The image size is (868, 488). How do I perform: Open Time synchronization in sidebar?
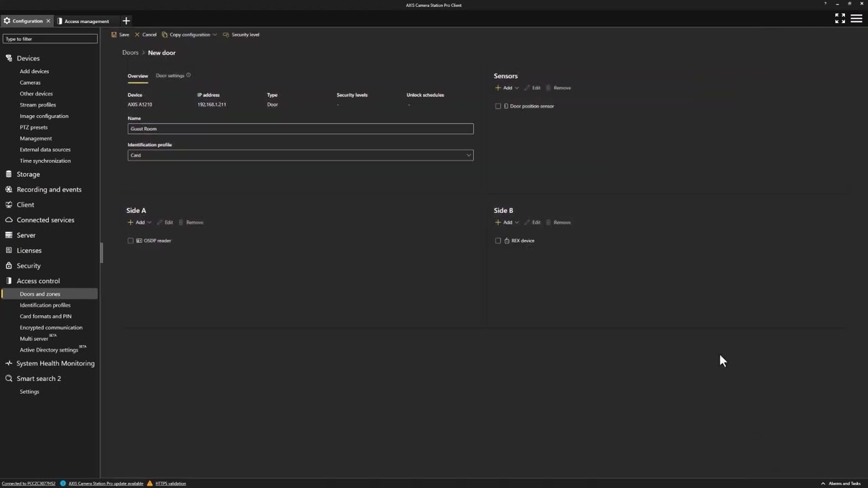coord(45,161)
